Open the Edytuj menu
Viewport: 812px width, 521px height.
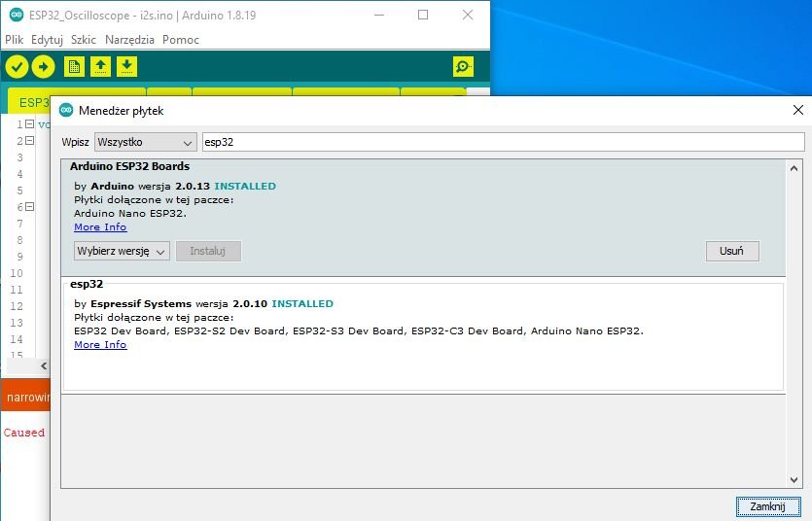[47, 39]
